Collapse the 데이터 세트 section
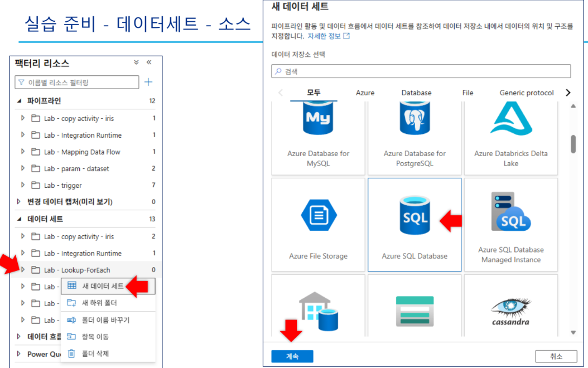588x368 pixels. [19, 219]
